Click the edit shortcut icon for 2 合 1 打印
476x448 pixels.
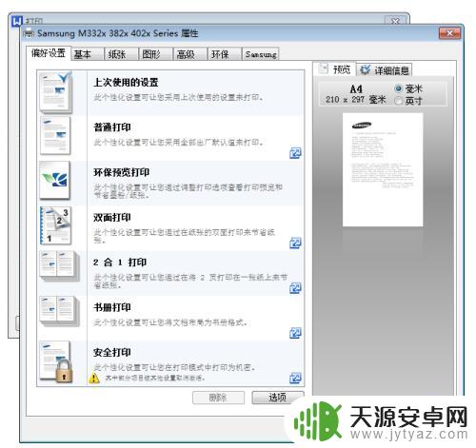click(295, 288)
